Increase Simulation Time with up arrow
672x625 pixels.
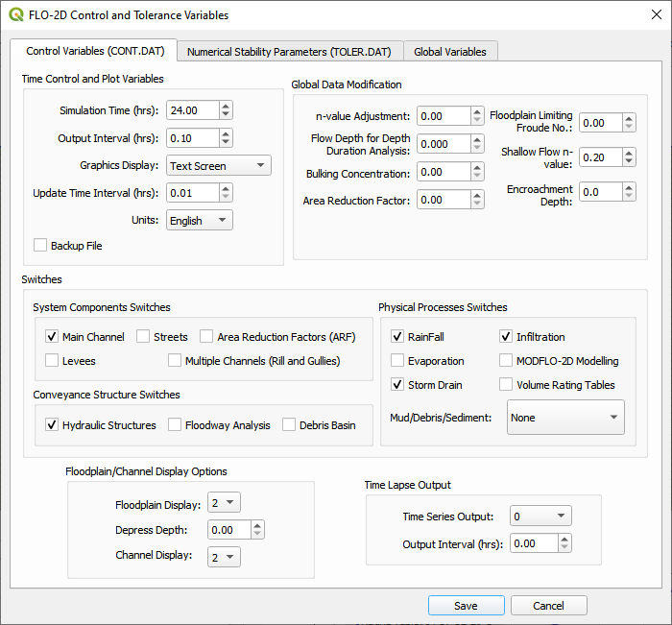click(226, 106)
